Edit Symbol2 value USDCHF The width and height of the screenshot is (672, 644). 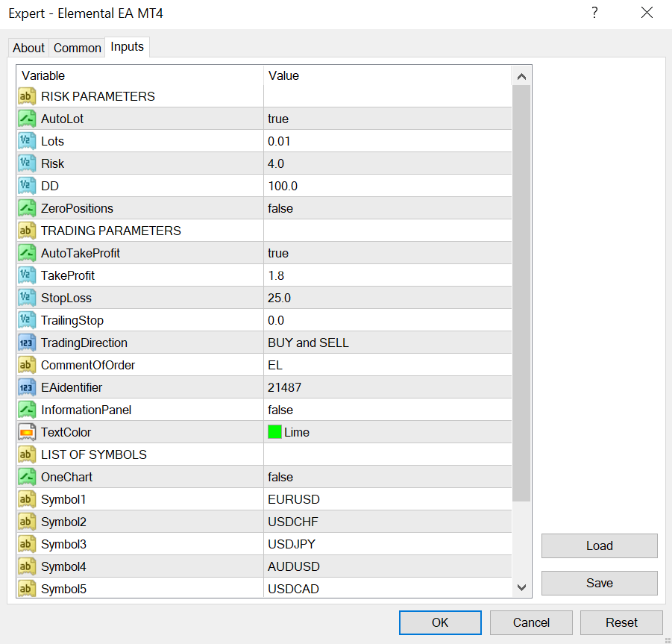pos(387,522)
